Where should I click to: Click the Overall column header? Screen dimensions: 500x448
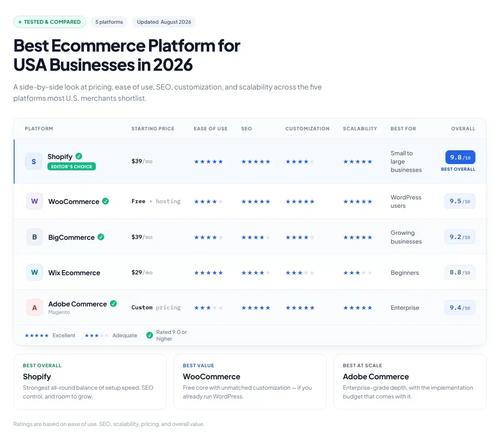463,129
